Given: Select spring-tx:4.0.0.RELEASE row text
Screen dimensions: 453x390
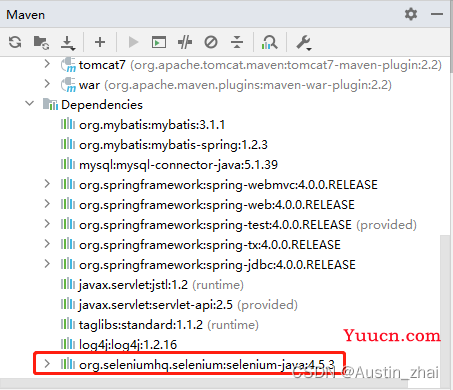Looking at the screenshot, I should [210, 245].
